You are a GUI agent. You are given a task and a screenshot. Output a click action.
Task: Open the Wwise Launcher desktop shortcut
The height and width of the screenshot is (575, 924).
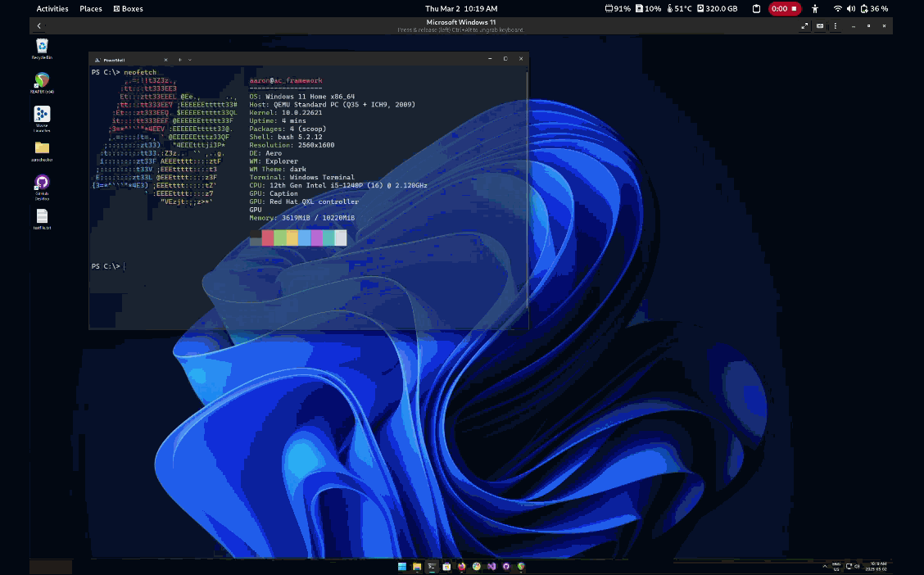(x=42, y=119)
